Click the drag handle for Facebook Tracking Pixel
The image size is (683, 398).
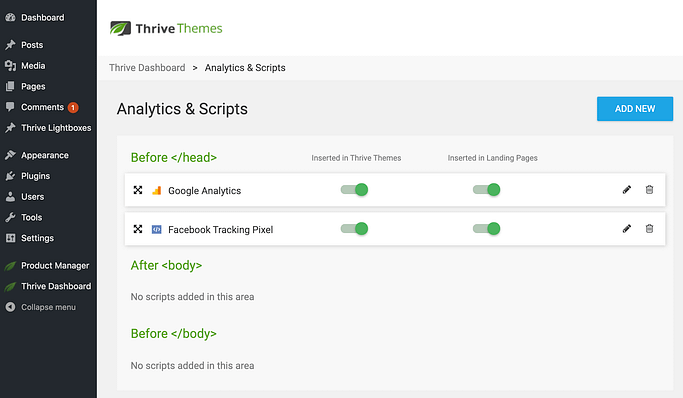[138, 229]
